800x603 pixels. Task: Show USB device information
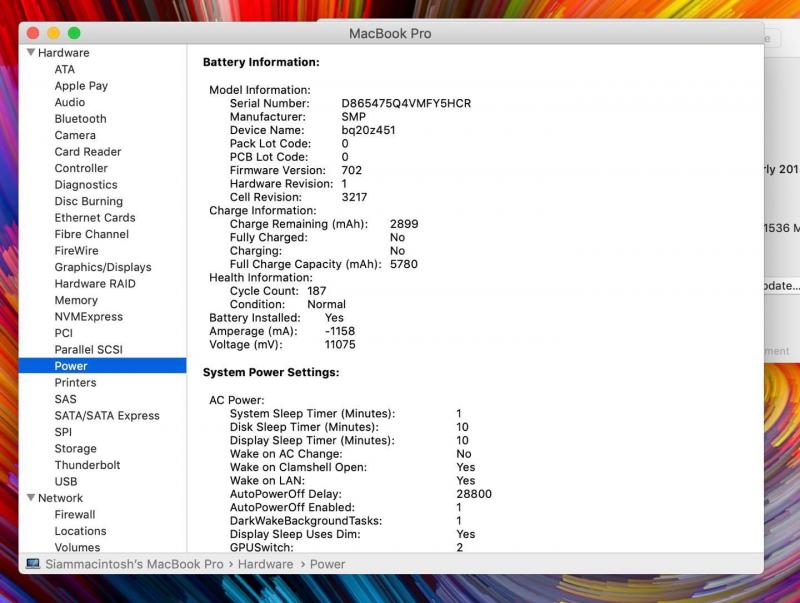pos(66,482)
